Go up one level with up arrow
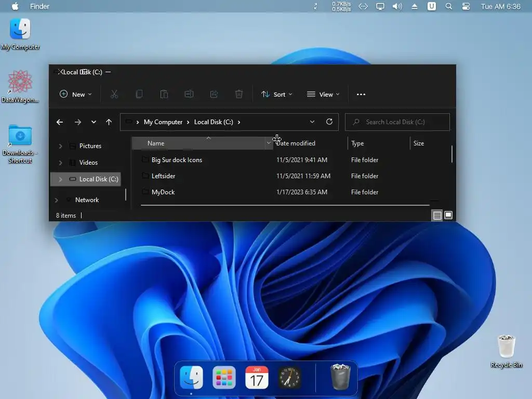532x399 pixels. (x=109, y=122)
